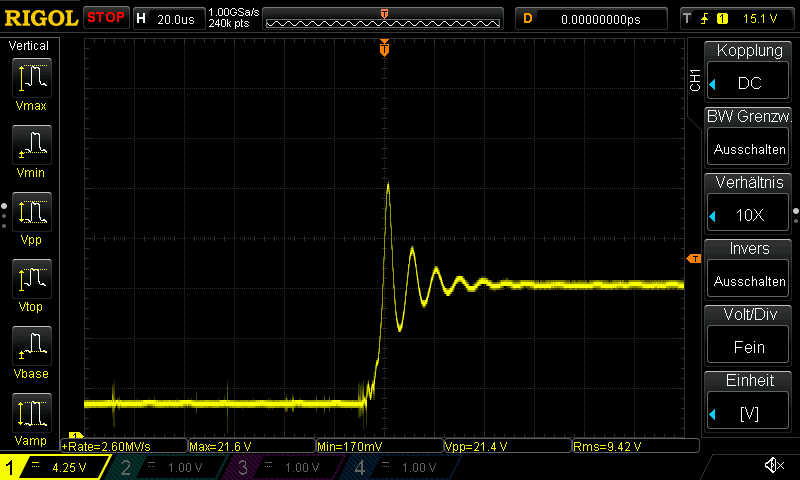Select channel 1 tab at 4.25 V

[x=55, y=467]
